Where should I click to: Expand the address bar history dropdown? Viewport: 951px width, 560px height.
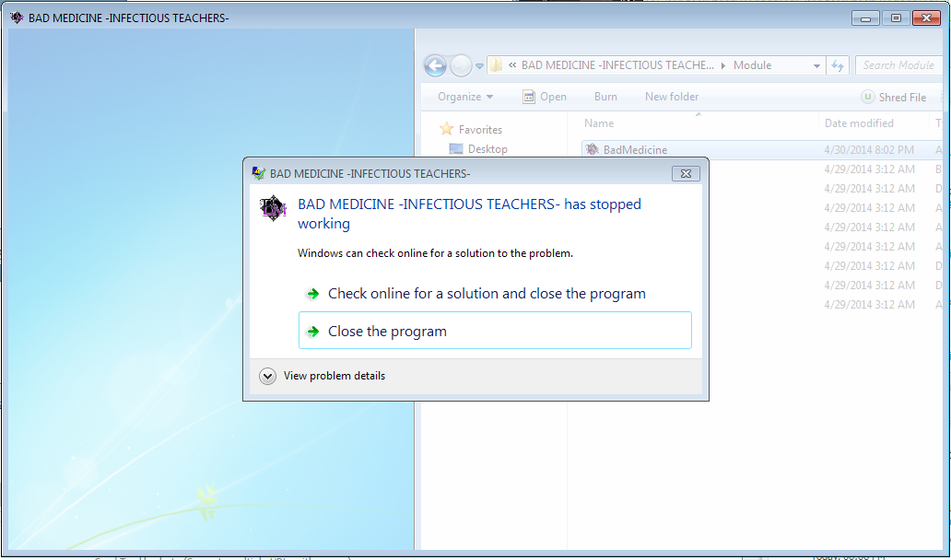coord(816,65)
